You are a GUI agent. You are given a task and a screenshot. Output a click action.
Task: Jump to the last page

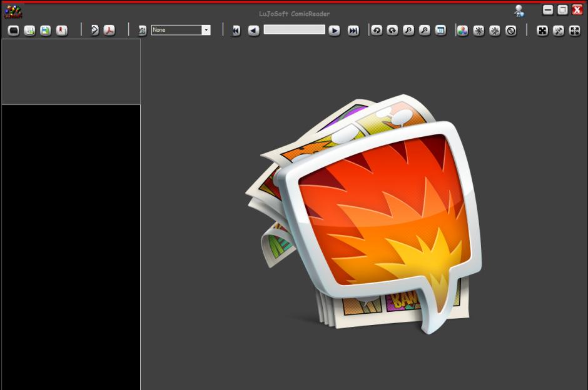353,31
